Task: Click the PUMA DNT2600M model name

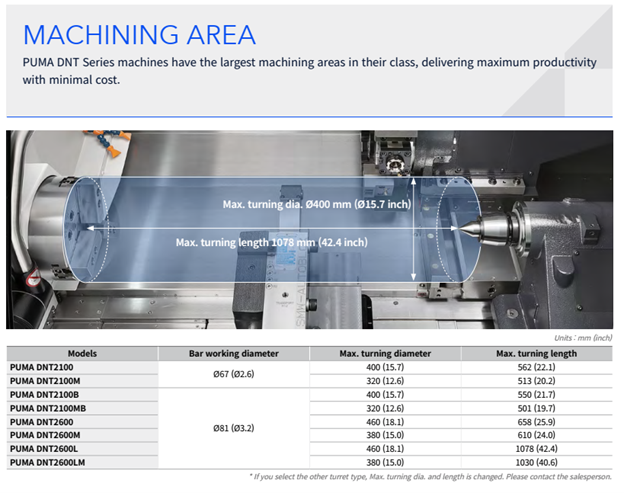Action: coord(45,435)
